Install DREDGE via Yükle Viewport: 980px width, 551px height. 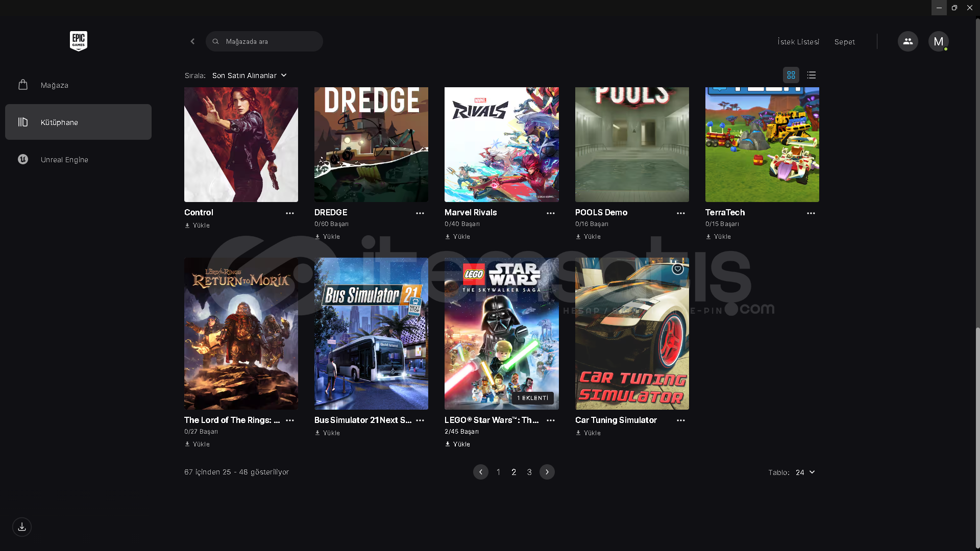click(x=328, y=237)
